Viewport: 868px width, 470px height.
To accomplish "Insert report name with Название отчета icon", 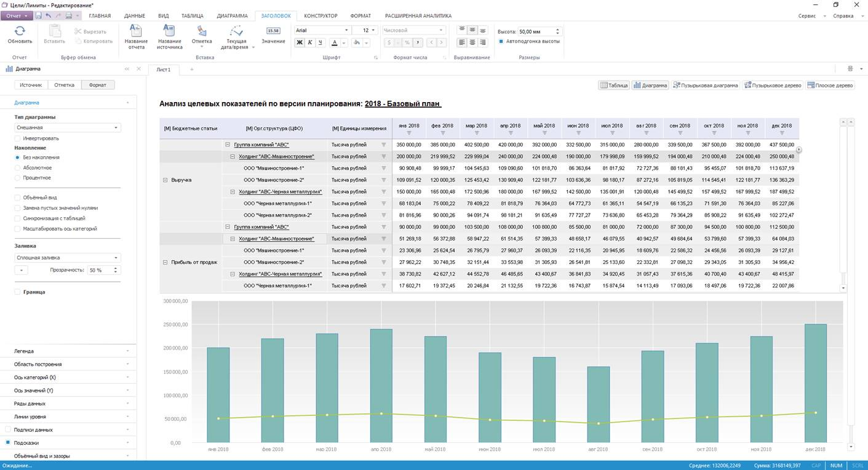I will click(x=136, y=31).
